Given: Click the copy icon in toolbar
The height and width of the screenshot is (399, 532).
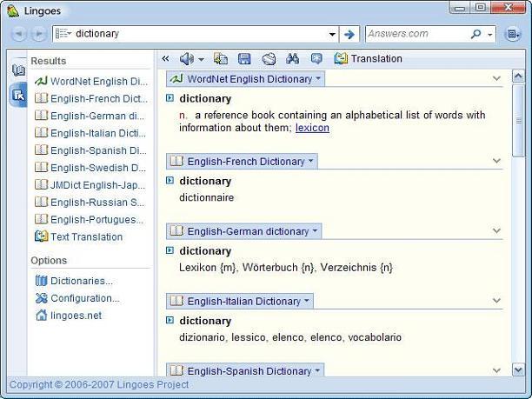Looking at the screenshot, I should click(x=221, y=59).
